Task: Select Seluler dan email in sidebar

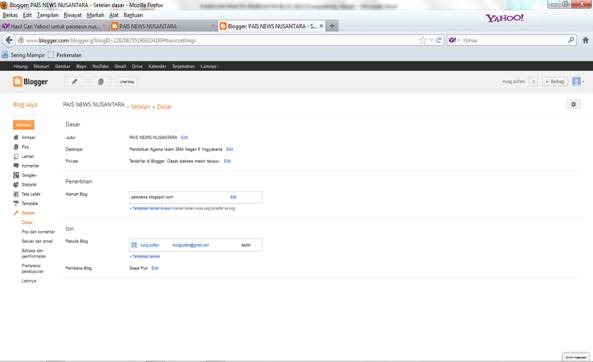Action: tap(37, 241)
